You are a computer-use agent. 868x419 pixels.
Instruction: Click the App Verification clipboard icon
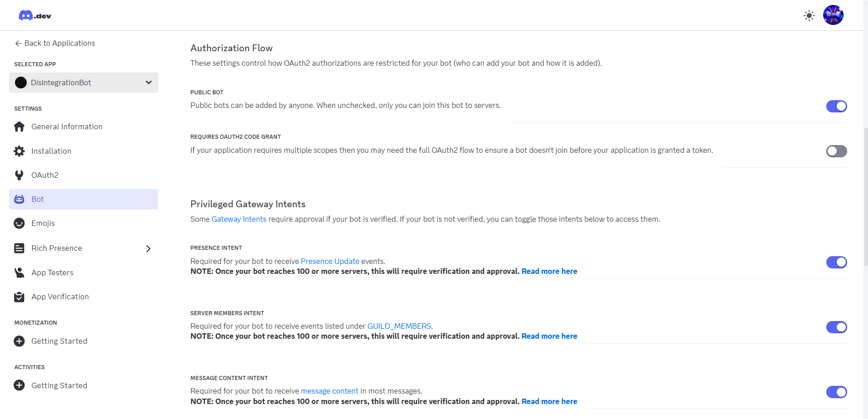(x=19, y=297)
